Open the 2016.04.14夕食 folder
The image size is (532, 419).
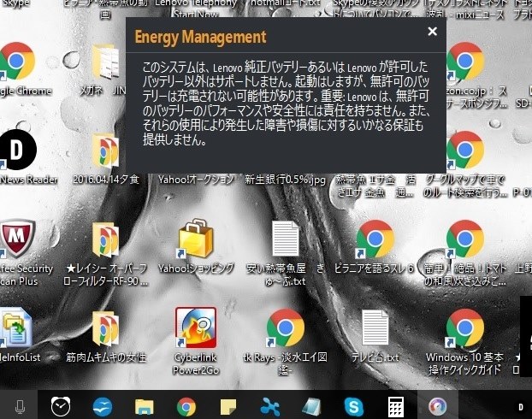(106, 151)
